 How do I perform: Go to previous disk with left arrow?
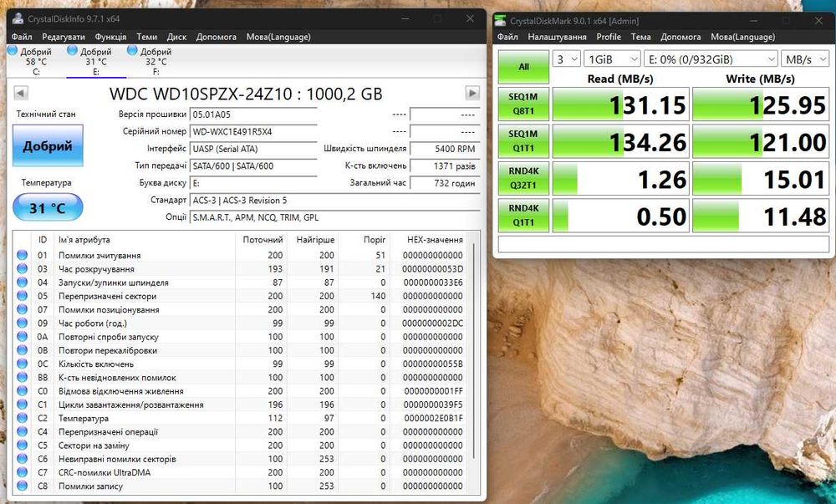point(20,94)
